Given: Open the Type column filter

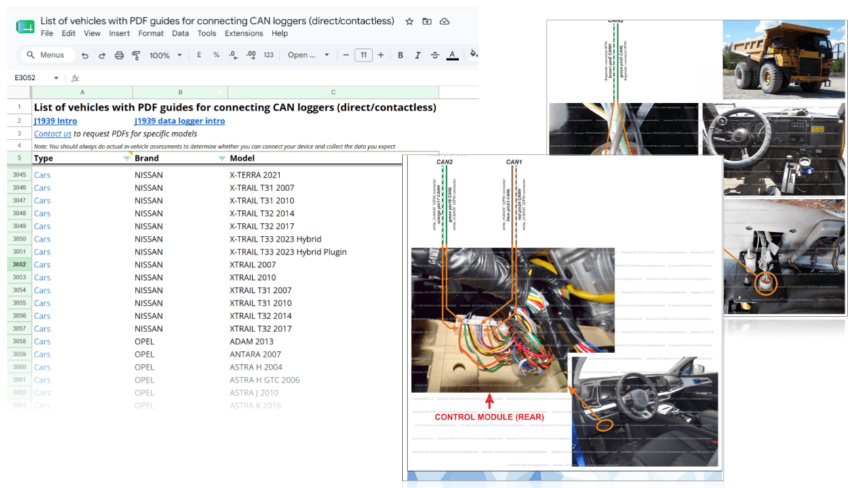Looking at the screenshot, I should [x=127, y=159].
